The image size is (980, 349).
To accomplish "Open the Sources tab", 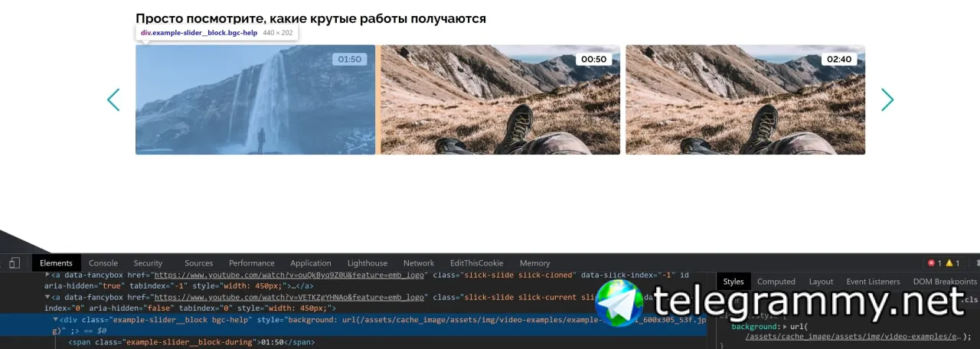I will point(198,263).
